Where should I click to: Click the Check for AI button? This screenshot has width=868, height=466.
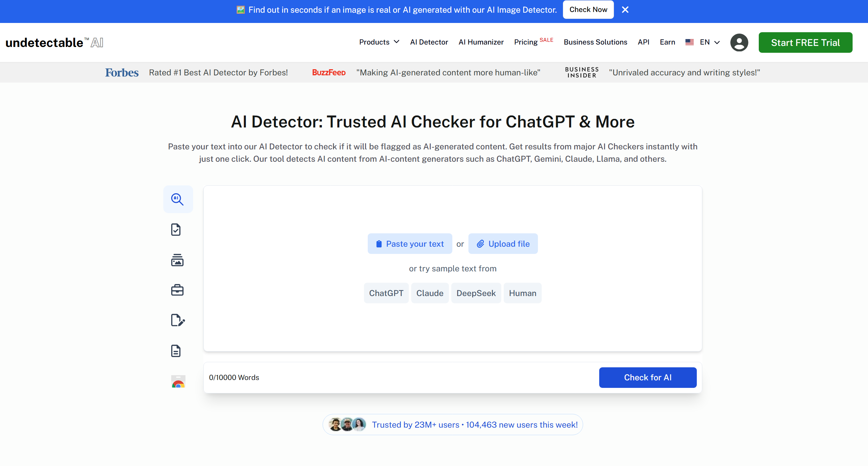[x=648, y=378]
